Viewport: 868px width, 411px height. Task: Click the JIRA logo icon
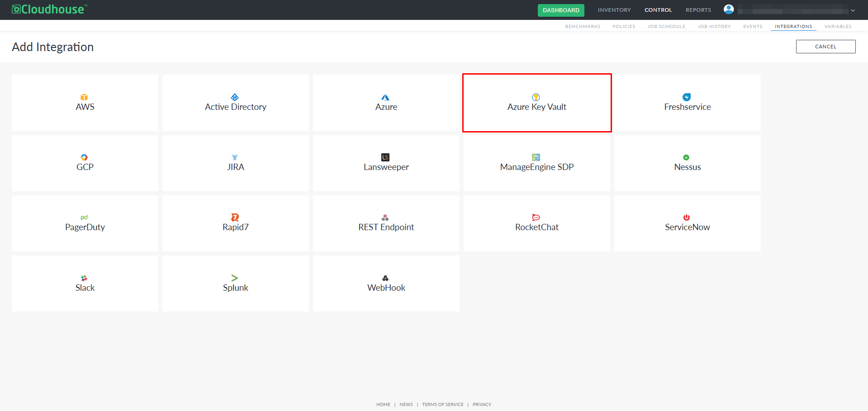coord(235,157)
